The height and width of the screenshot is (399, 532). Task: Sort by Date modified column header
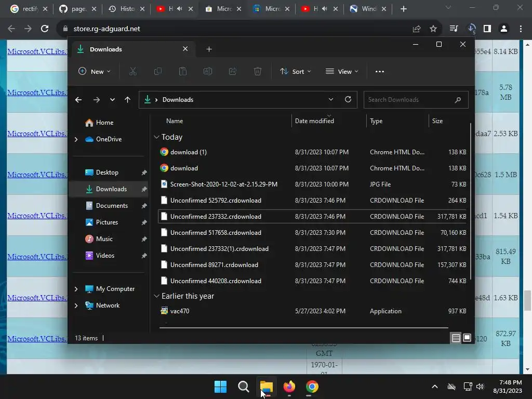[x=314, y=121]
